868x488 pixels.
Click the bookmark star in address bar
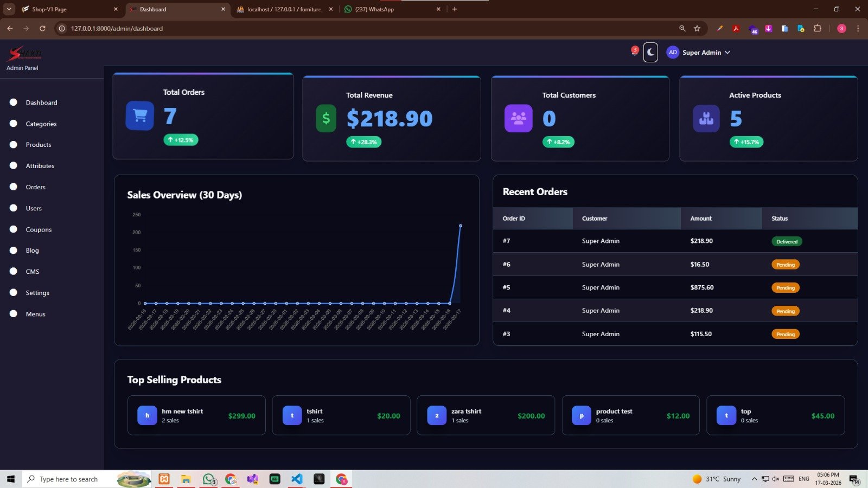coord(697,29)
